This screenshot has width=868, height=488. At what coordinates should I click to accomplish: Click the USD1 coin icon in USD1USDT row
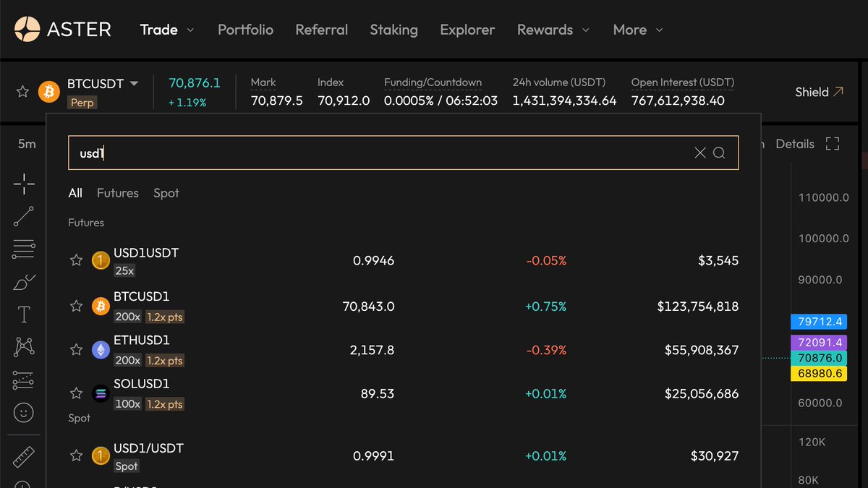(101, 260)
